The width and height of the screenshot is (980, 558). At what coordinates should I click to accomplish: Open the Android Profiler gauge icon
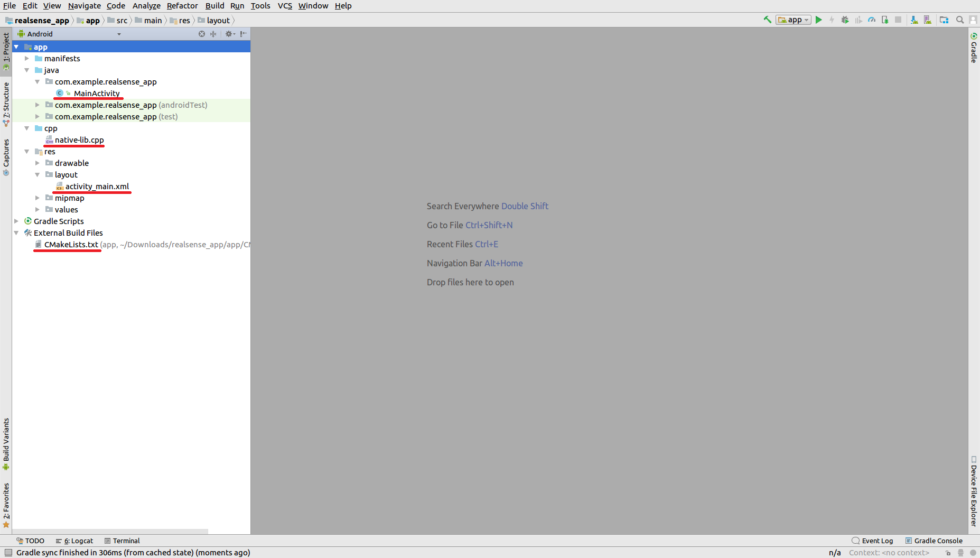(x=872, y=20)
